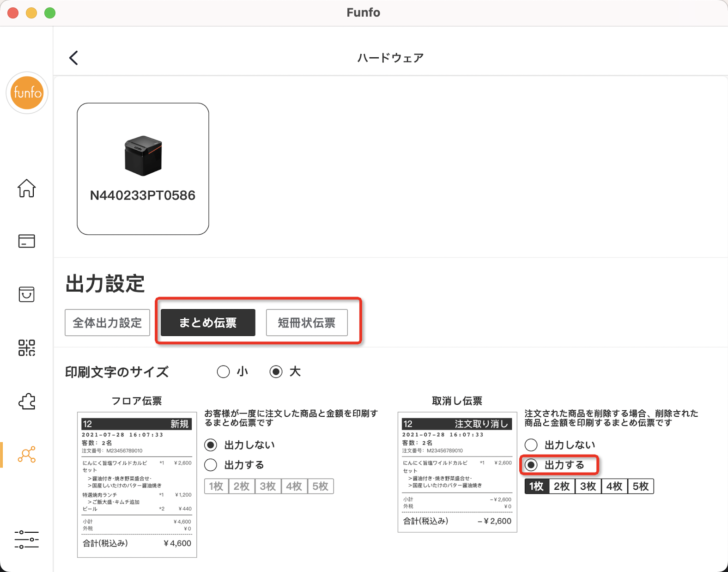Open the card/register icon in the sidebar
This screenshot has width=728, height=572.
pyautogui.click(x=26, y=241)
